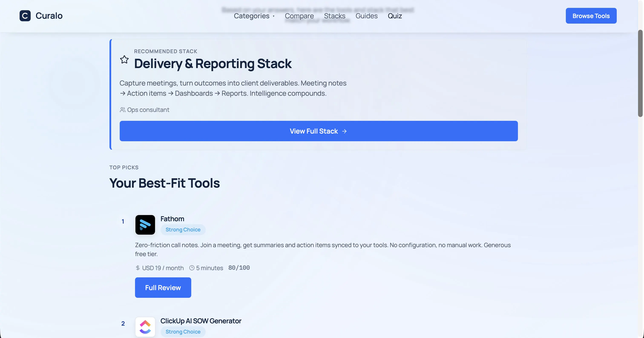Click the Curalo logo icon
The width and height of the screenshot is (644, 338).
pos(25,16)
